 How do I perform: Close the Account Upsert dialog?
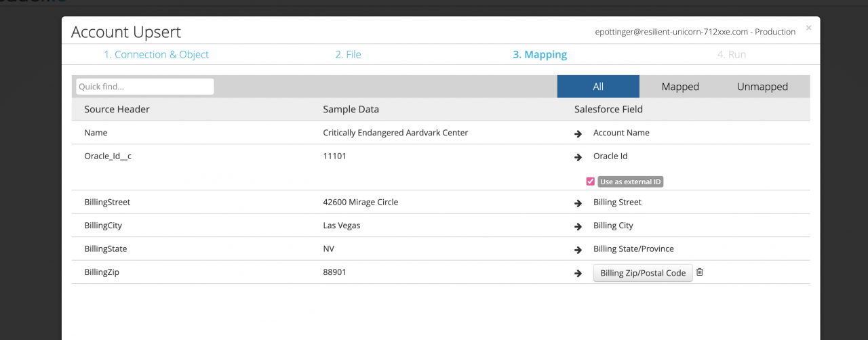[x=808, y=28]
